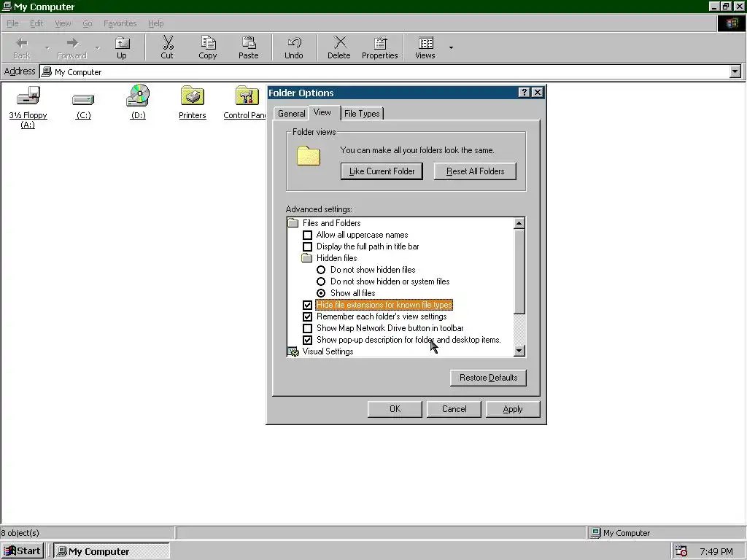This screenshot has height=560, width=747.
Task: Uncheck Hide file extensions for known file types
Action: tap(308, 305)
